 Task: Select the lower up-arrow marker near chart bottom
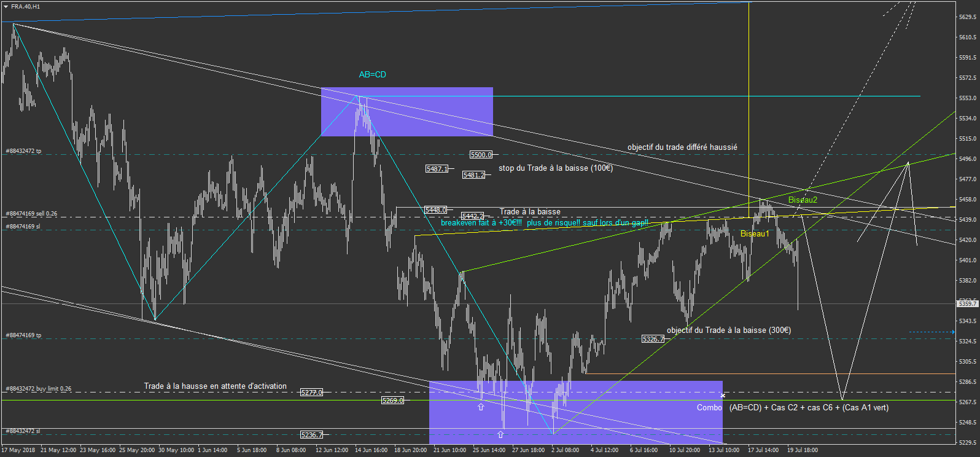500,434
